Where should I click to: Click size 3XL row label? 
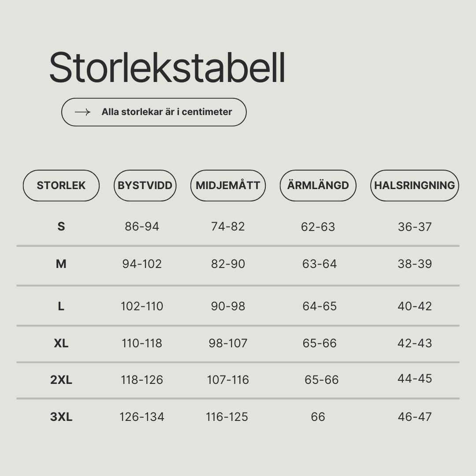[61, 417]
